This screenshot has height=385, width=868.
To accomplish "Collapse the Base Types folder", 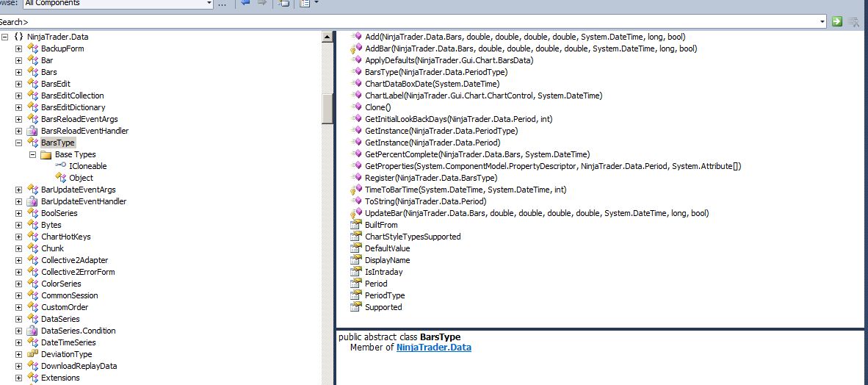I will click(x=32, y=154).
